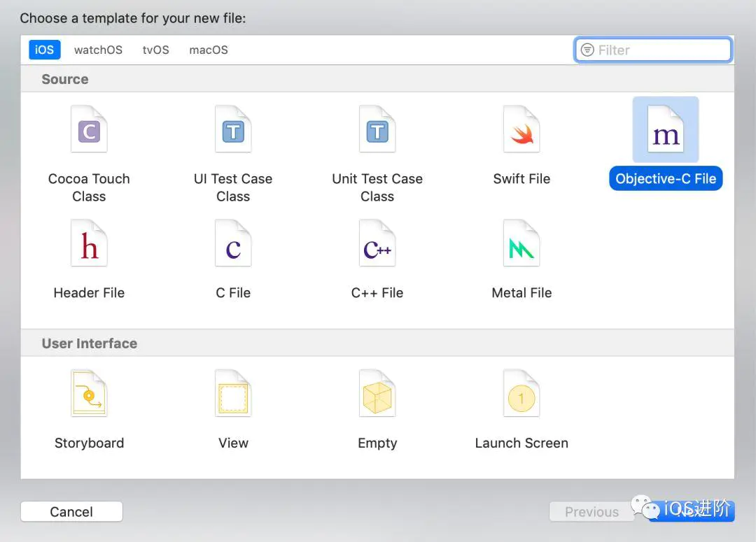Open the tvOS platform tab
Viewport: 756px width, 542px height.
[x=155, y=50]
